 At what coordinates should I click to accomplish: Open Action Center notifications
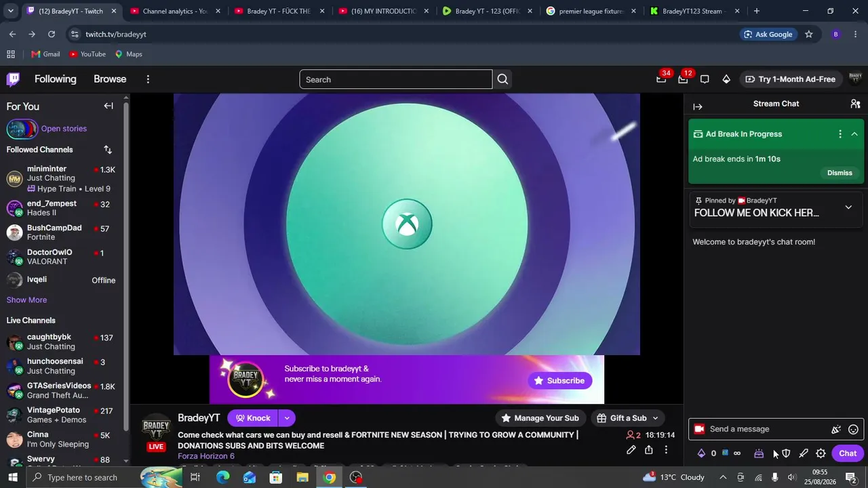coord(851,478)
